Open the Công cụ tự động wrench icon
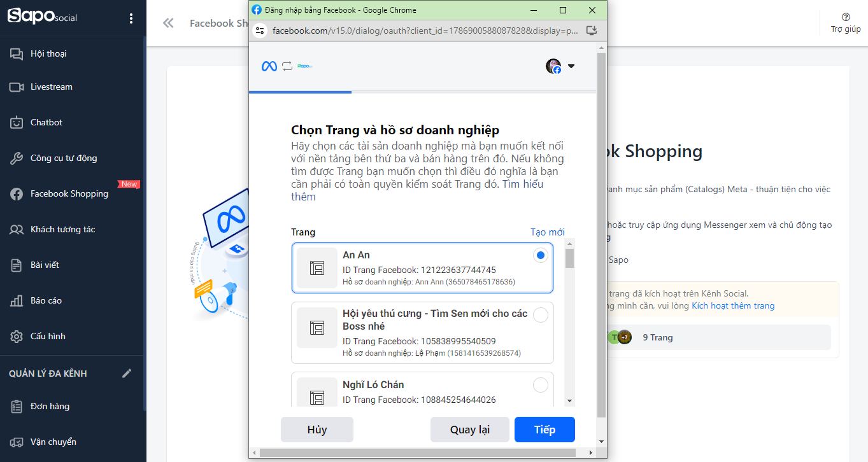868x462 pixels. click(x=17, y=158)
